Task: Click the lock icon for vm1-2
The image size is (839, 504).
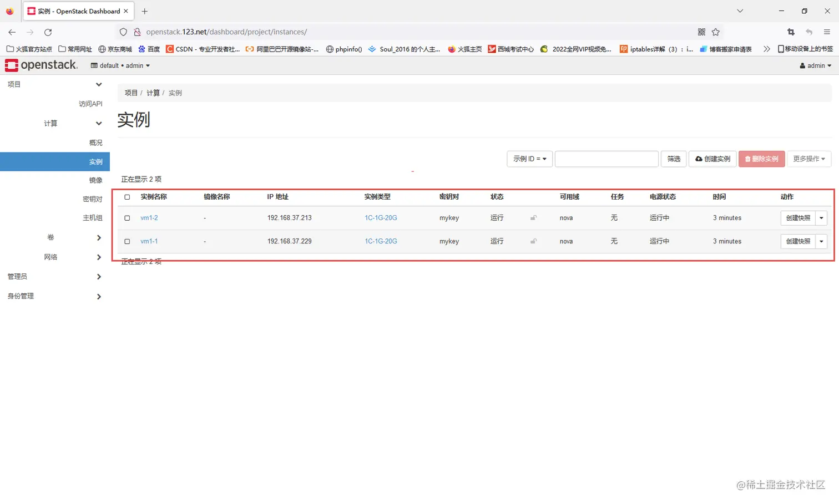Action: click(x=533, y=218)
